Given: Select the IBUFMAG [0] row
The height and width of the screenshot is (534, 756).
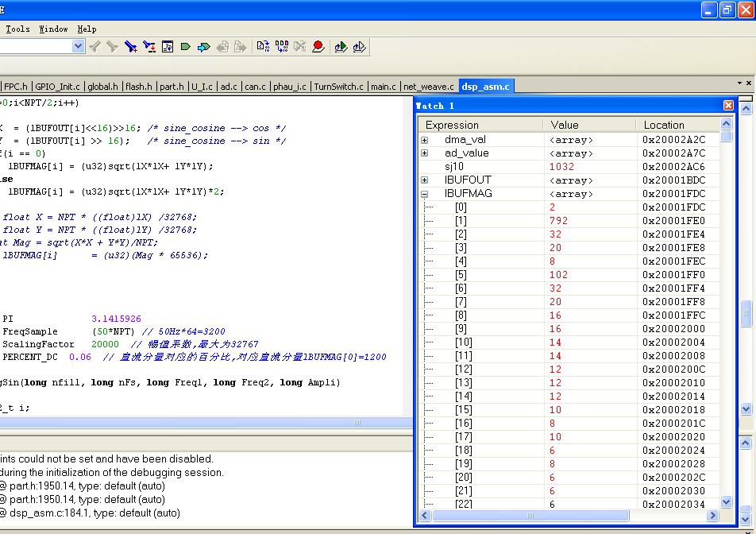Looking at the screenshot, I should 569,207.
